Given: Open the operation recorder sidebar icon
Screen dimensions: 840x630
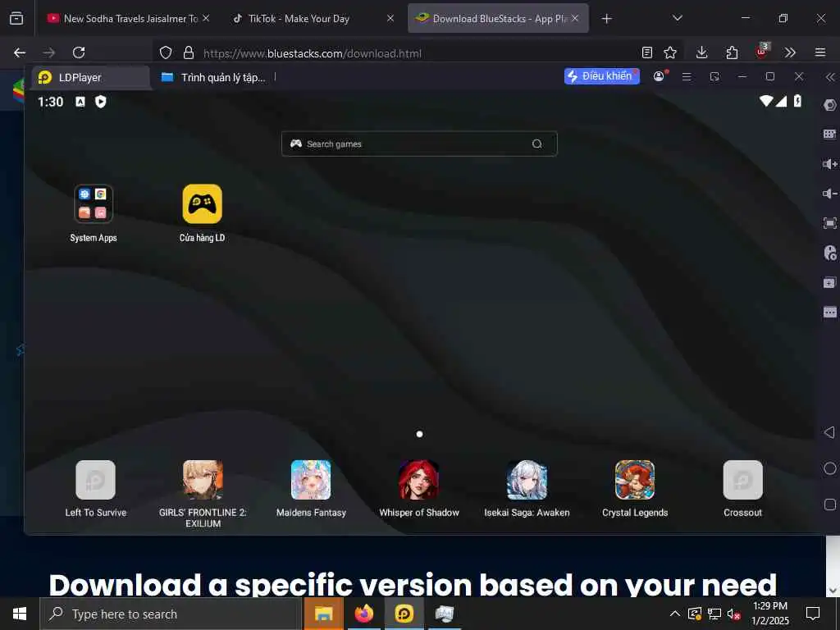Looking at the screenshot, I should coord(830,253).
